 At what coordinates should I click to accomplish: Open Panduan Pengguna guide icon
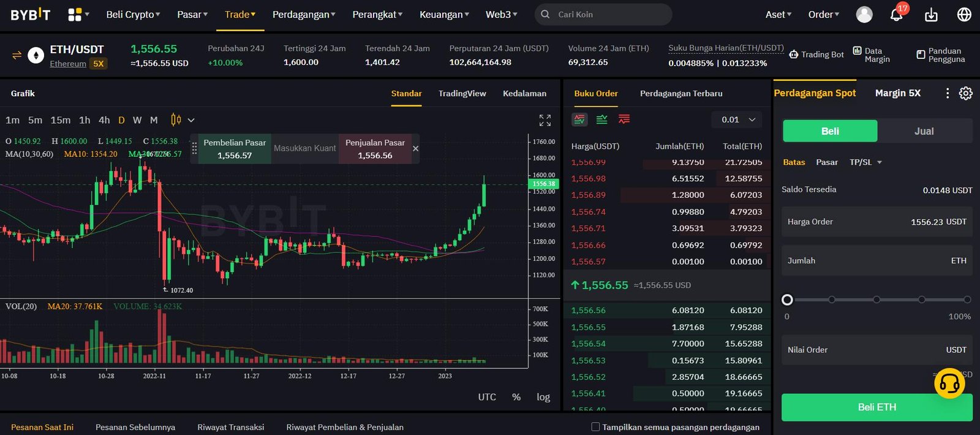point(921,55)
